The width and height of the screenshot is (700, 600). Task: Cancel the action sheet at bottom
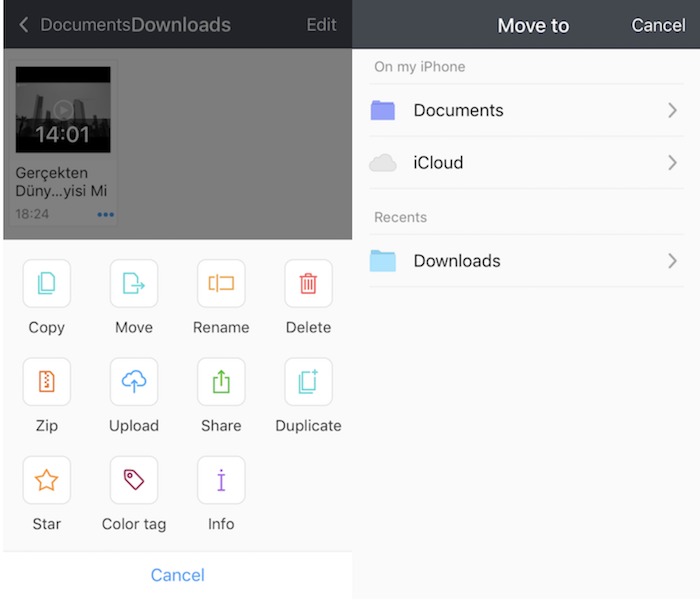pyautogui.click(x=177, y=575)
